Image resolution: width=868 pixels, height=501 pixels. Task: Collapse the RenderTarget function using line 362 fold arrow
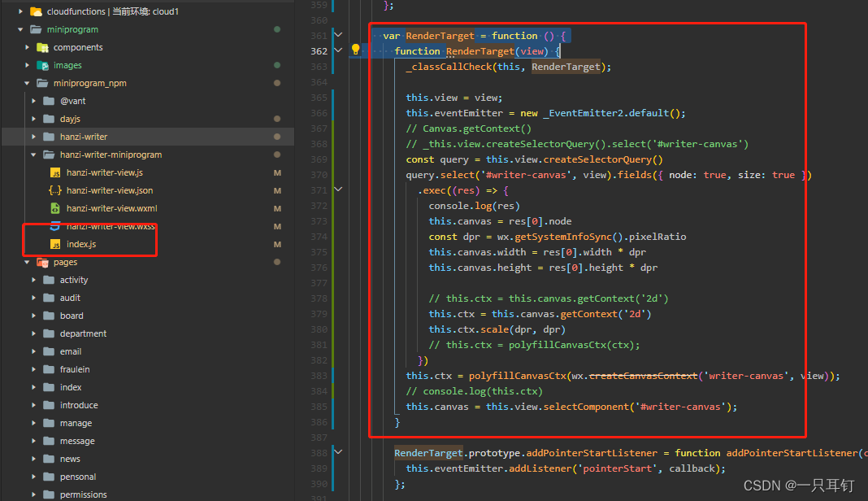[x=337, y=50]
